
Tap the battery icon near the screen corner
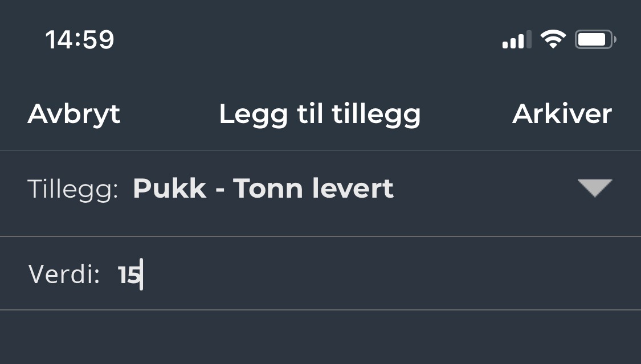pos(594,39)
